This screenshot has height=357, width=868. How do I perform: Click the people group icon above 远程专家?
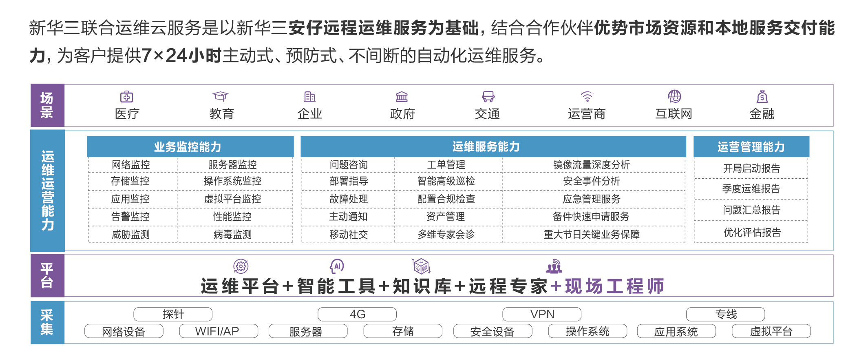point(554,266)
